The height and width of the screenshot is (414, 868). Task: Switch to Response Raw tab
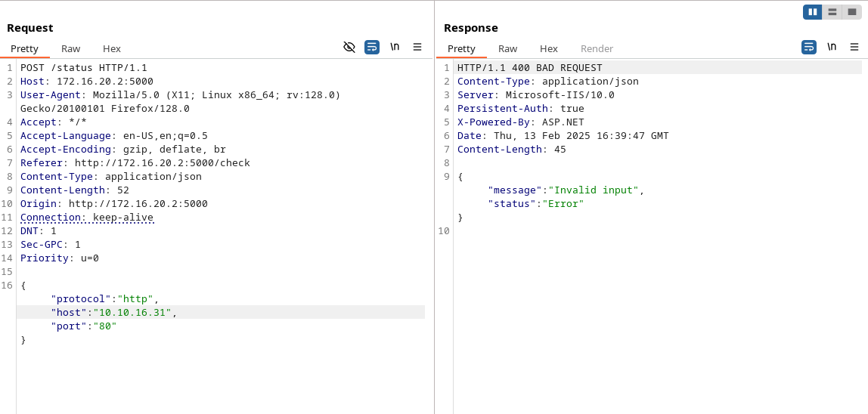(508, 48)
